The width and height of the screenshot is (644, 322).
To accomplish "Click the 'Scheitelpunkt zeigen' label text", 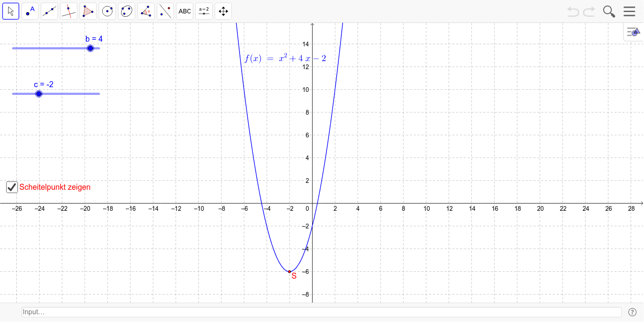I will click(55, 187).
